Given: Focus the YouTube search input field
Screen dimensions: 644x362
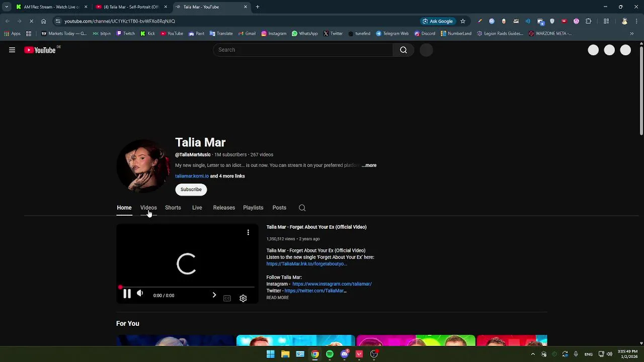Looking at the screenshot, I should (303, 50).
